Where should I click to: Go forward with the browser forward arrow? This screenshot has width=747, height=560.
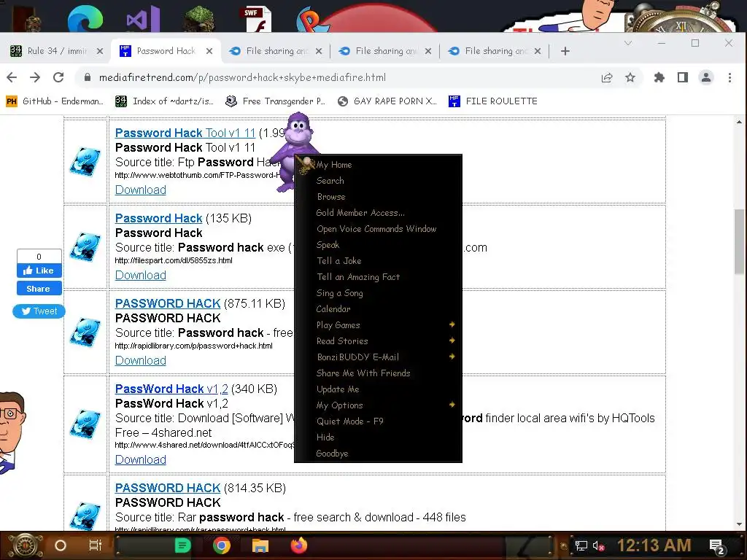[x=35, y=77]
